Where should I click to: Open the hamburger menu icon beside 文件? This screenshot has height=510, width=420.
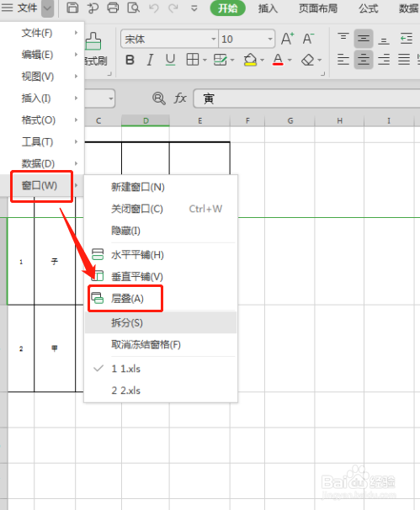[x=8, y=8]
